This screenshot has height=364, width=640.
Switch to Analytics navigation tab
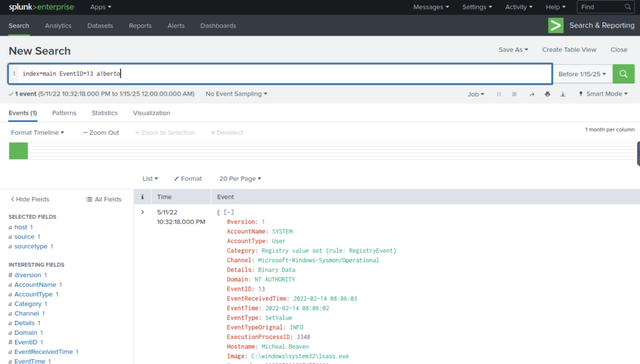pos(58,26)
